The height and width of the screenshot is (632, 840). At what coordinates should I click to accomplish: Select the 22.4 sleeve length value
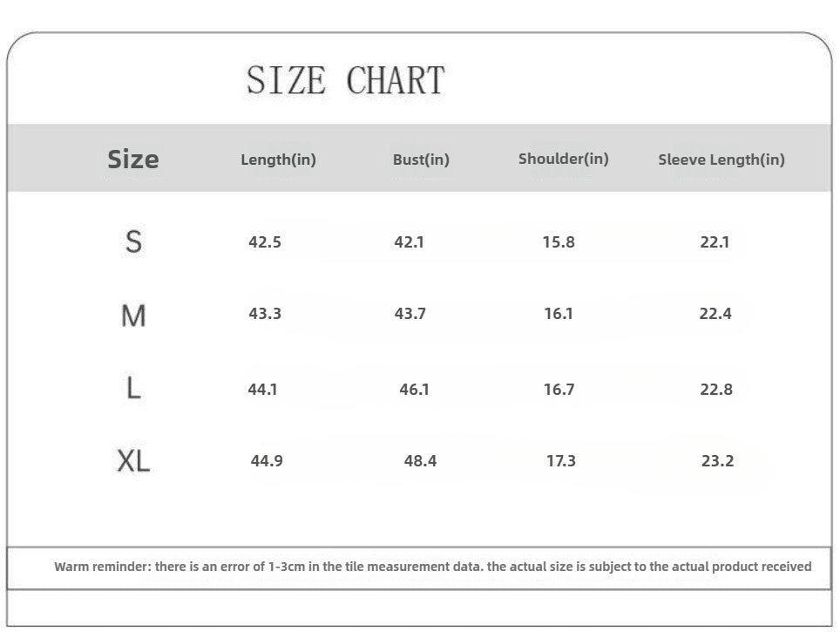tap(715, 313)
